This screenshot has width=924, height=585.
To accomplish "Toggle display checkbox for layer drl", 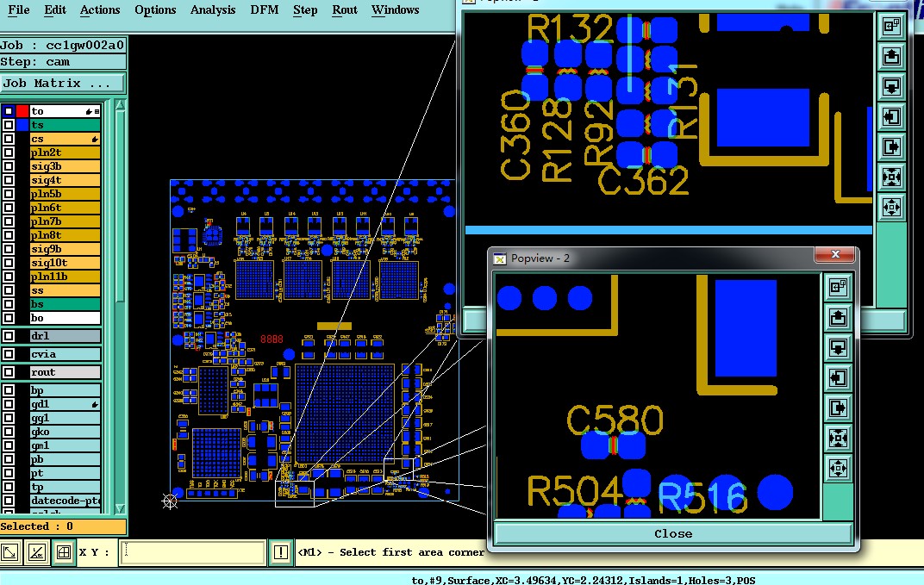I will click(x=9, y=336).
